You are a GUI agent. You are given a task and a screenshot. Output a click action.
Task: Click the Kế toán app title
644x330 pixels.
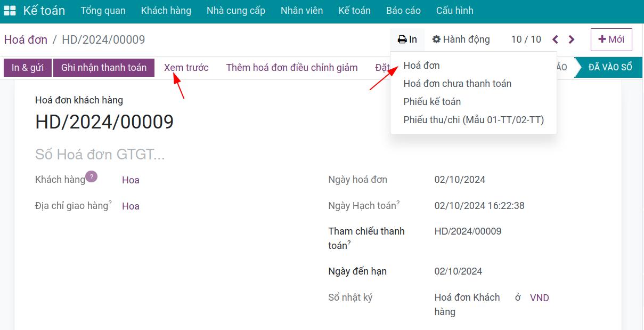click(x=44, y=11)
